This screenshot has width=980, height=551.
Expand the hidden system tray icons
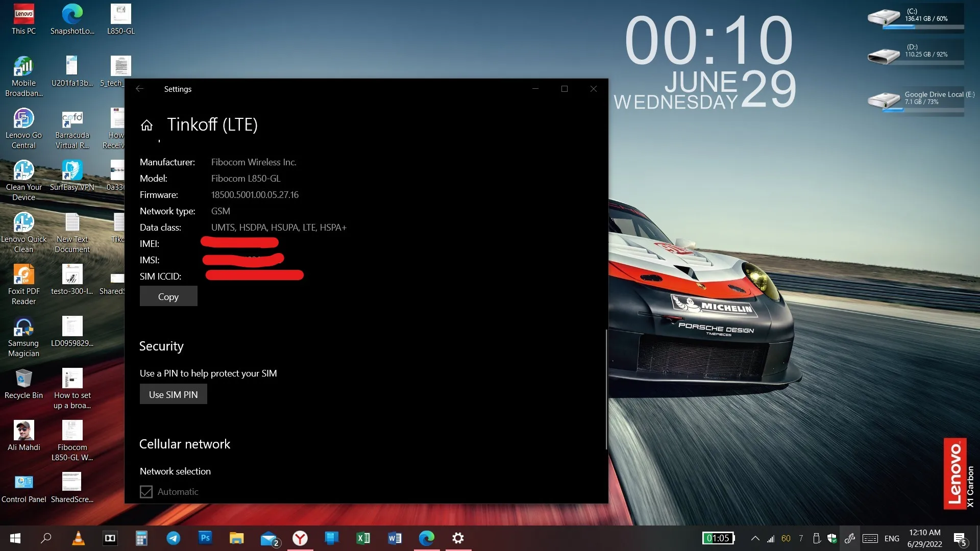pyautogui.click(x=755, y=538)
